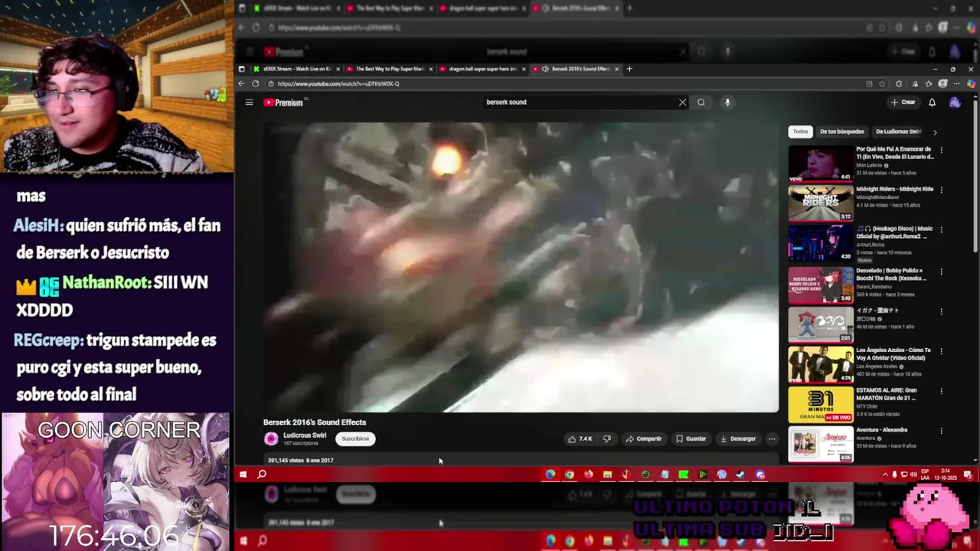
Task: Select the 'De Ludicrous Swirl' chip
Action: click(898, 132)
